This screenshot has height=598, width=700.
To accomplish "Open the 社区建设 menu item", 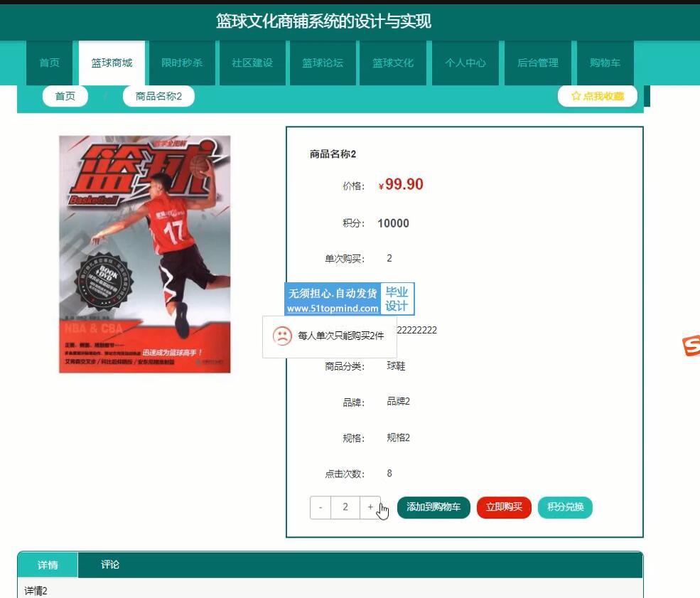I will [x=252, y=63].
